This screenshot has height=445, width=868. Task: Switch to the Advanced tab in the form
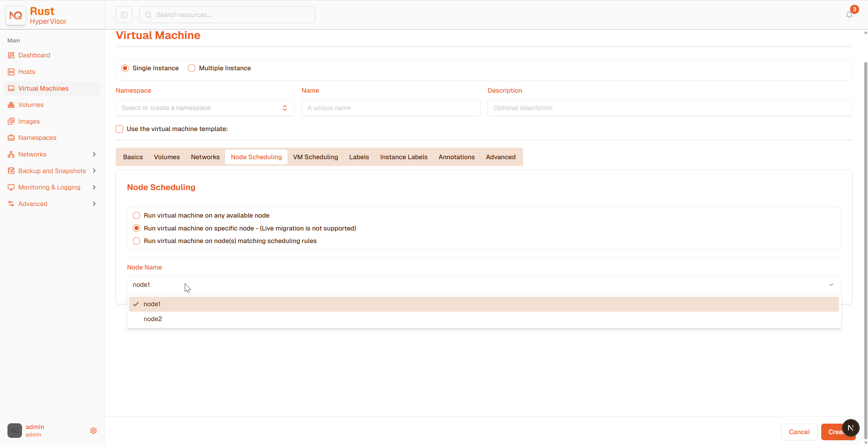(500, 157)
